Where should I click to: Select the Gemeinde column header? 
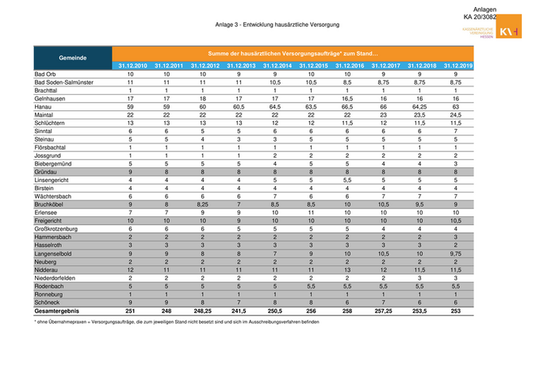[x=72, y=58]
